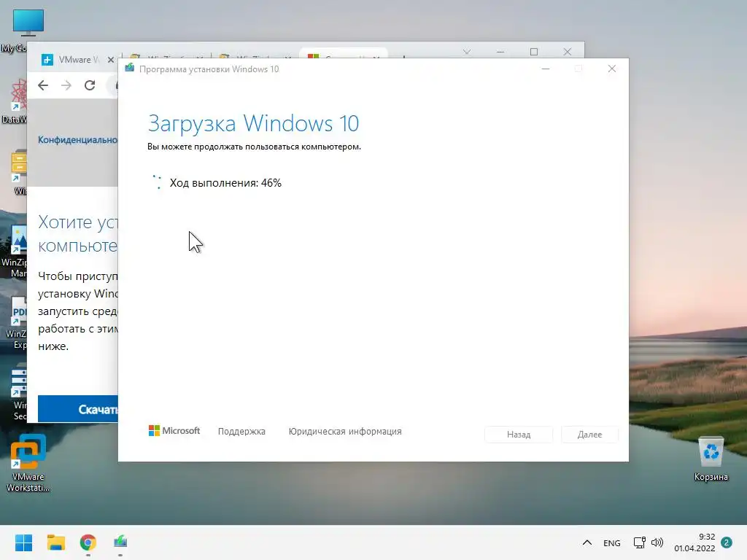Close the Windows 10 Setup window
The height and width of the screenshot is (560, 747).
point(612,69)
